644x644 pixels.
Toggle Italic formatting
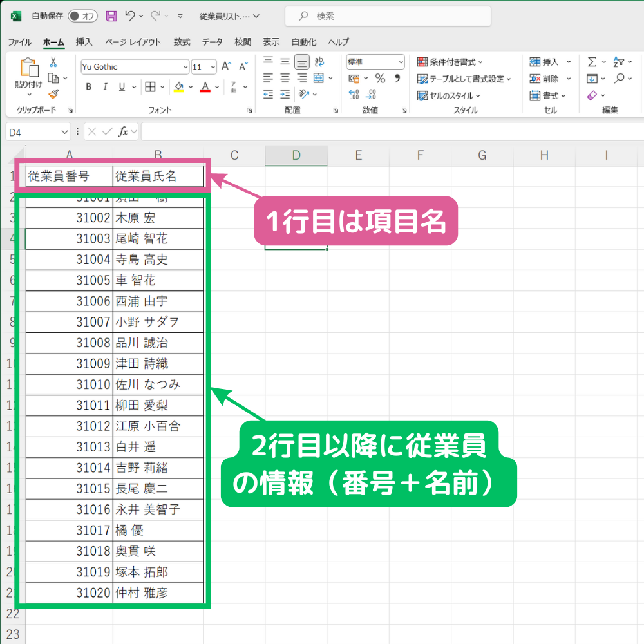click(105, 87)
